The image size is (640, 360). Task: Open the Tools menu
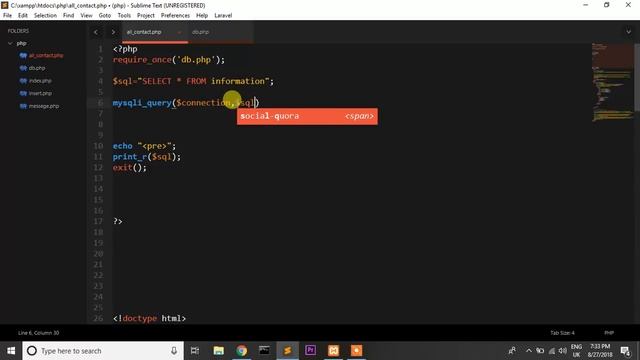click(124, 16)
